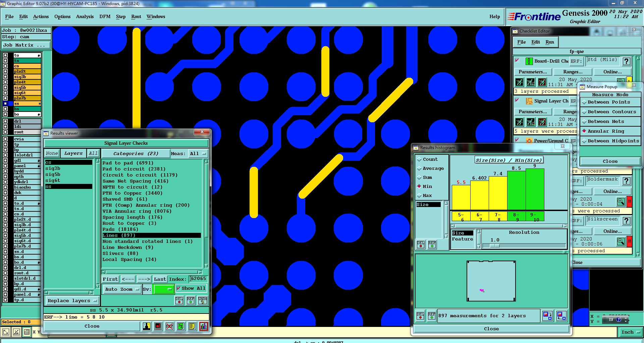Run Signal Layer Check with first running-man icon

[x=519, y=122]
